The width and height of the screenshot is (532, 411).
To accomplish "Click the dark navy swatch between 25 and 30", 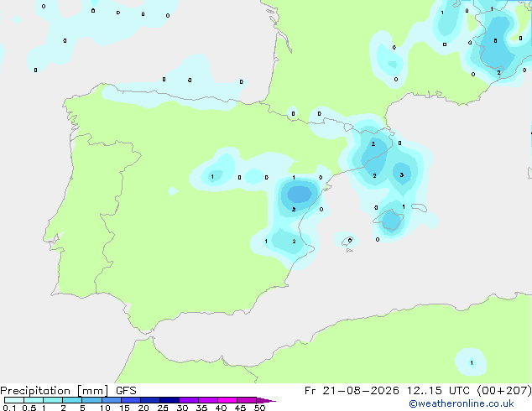I will click(x=170, y=400).
